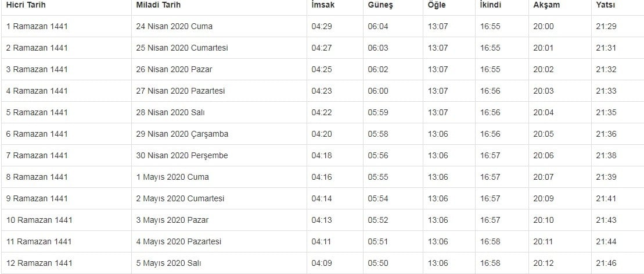The width and height of the screenshot is (644, 274).
Task: Click Yatsı time 21:38 for 30 Nisan
Action: pyautogui.click(x=605, y=155)
